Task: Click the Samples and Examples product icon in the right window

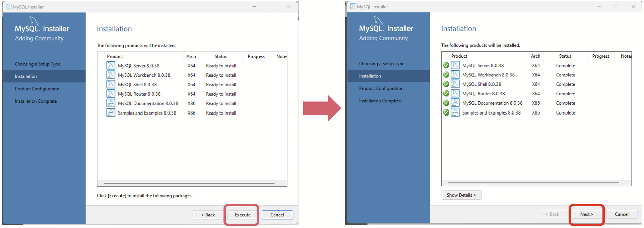Action: pos(455,112)
